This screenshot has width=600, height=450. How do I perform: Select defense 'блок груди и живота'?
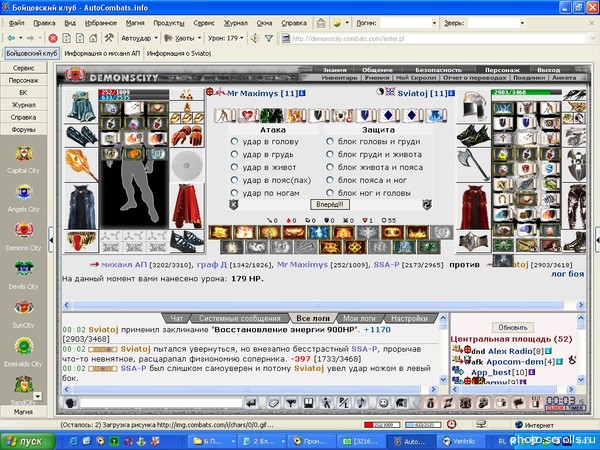(329, 154)
